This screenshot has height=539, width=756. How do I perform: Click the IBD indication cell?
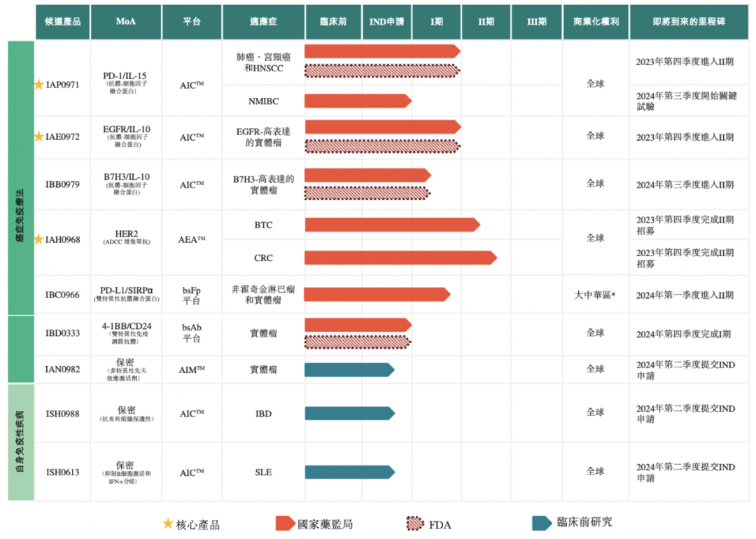click(263, 414)
